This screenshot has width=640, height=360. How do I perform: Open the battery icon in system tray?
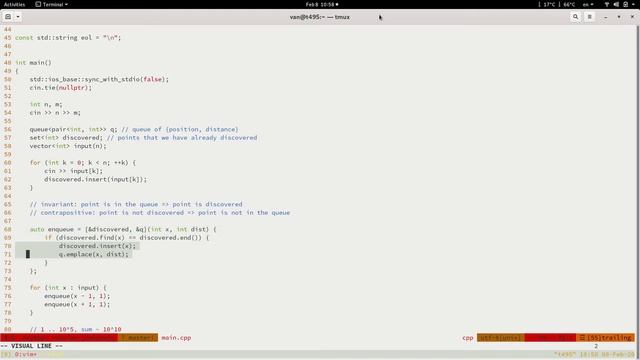pos(625,4)
